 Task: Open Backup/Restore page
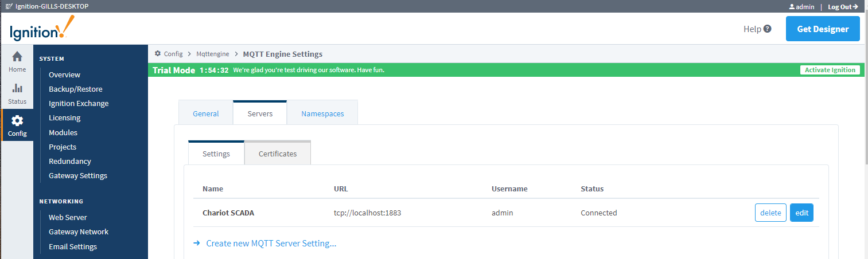pos(75,89)
